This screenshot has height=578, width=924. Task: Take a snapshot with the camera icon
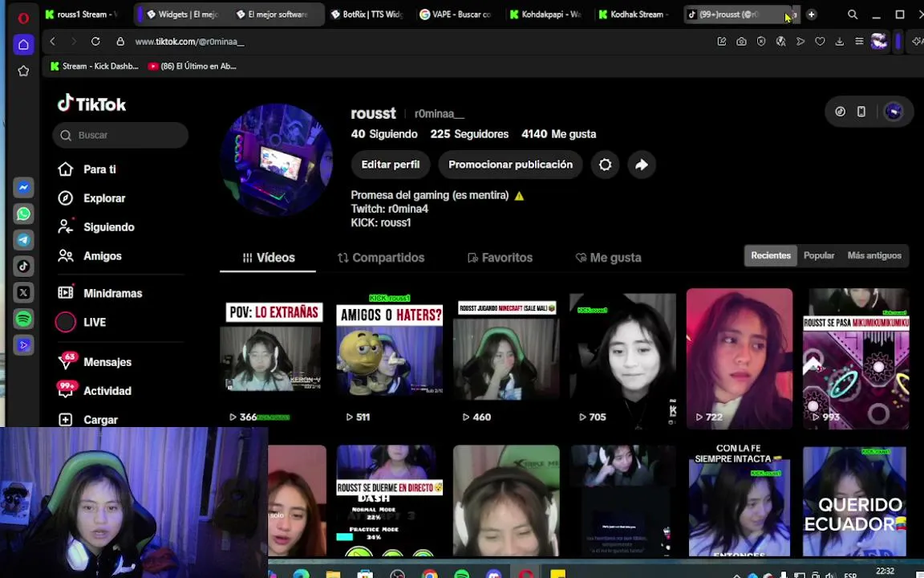741,41
